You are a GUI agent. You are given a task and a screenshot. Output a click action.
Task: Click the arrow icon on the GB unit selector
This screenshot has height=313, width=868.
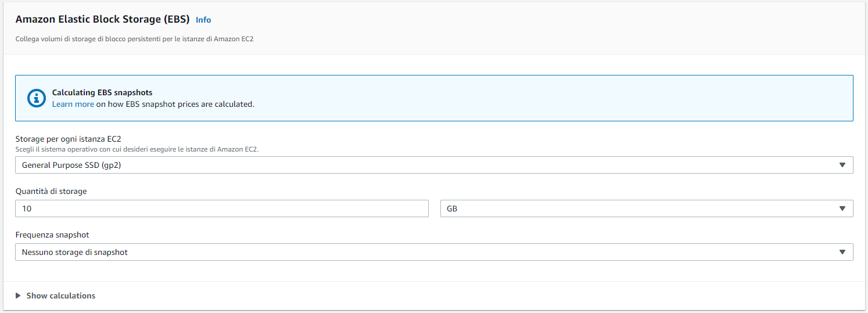coord(842,208)
